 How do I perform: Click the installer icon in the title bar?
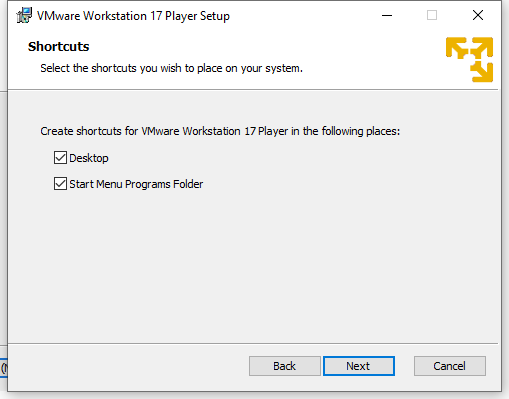24,15
